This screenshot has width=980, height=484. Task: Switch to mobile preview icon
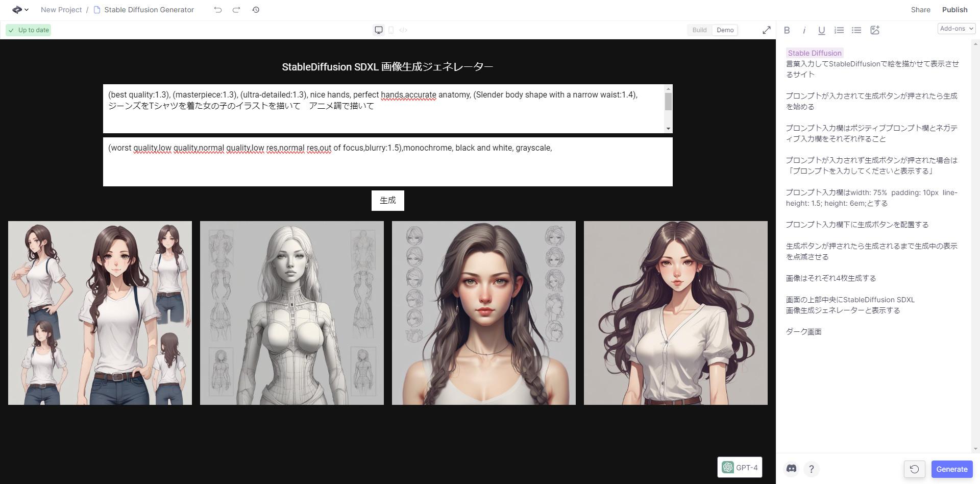tap(391, 30)
